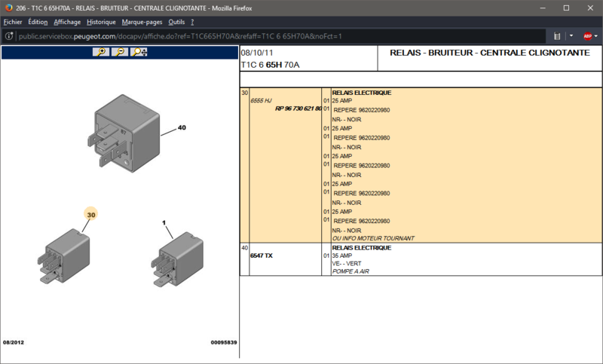This screenshot has height=364, width=603.
Task: Open the Édition menu
Action: pyautogui.click(x=38, y=22)
